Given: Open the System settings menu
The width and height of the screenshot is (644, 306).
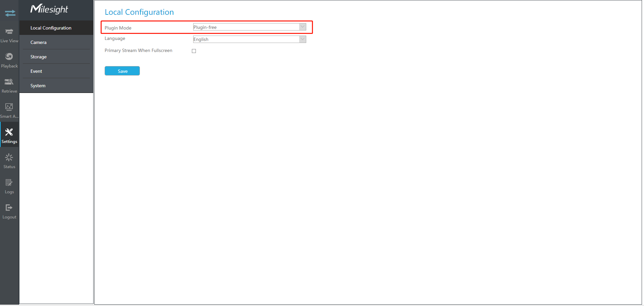Looking at the screenshot, I should (x=56, y=86).
